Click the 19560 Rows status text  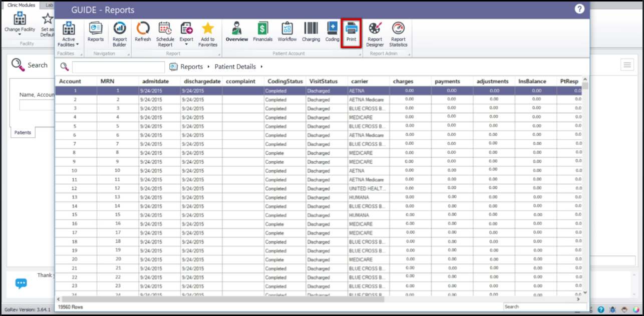point(71,306)
